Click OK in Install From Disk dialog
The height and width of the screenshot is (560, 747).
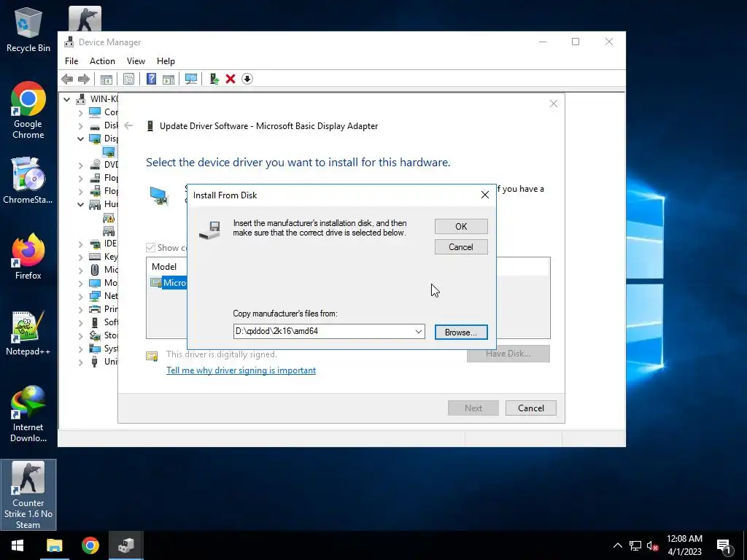(x=461, y=227)
